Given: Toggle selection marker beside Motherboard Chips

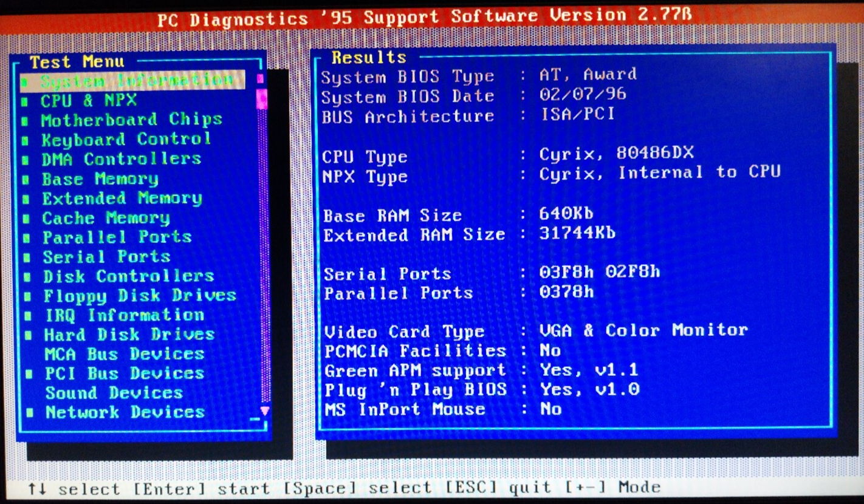Looking at the screenshot, I should tap(24, 121).
